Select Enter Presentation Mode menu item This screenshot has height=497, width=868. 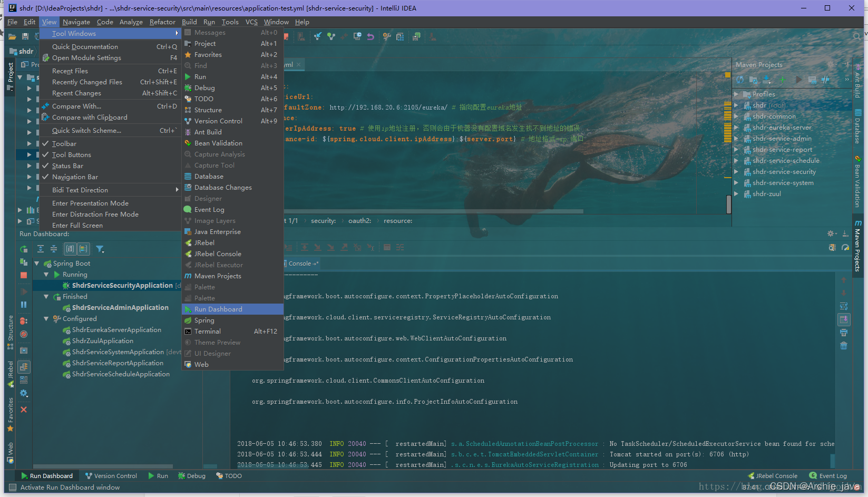point(111,203)
